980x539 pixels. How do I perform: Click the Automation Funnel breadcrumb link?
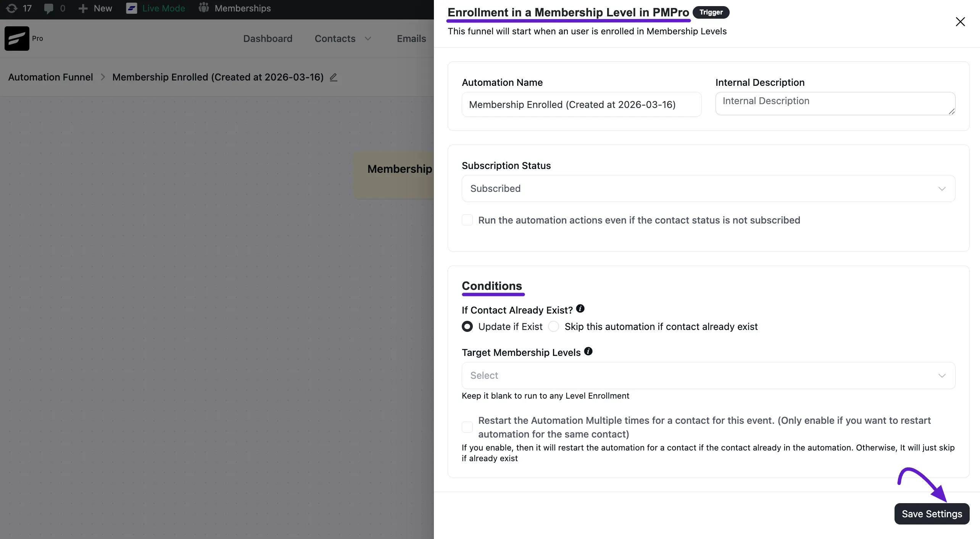pyautogui.click(x=51, y=77)
